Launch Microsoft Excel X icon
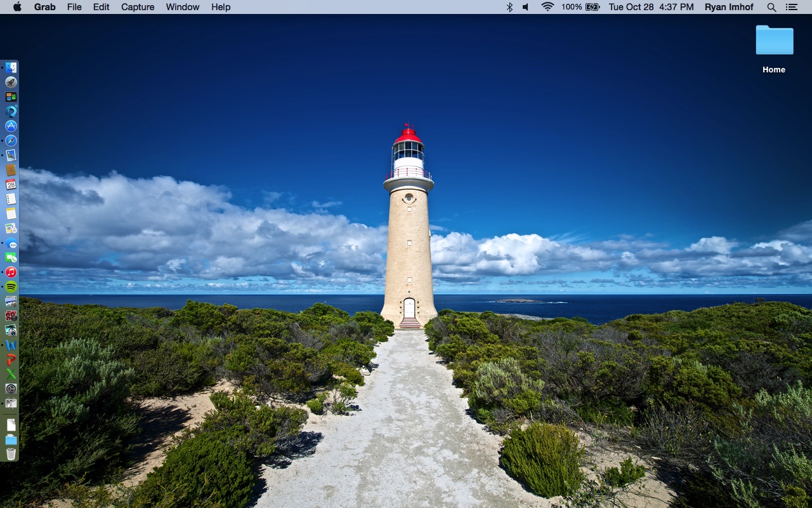Image resolution: width=812 pixels, height=508 pixels. tap(11, 374)
